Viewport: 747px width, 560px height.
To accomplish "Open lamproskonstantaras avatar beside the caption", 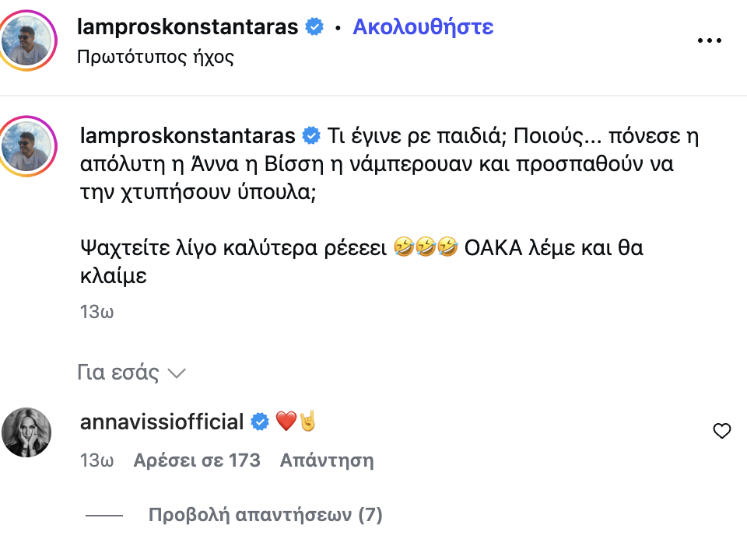I will (30, 145).
